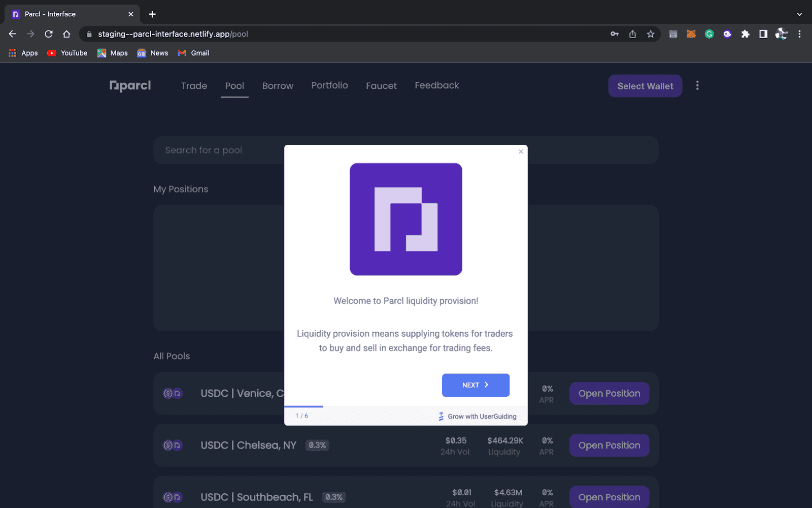Click the 0.3% fee badge on Chelsea, NY
Viewport: 812px width, 508px height.
pos(317,445)
